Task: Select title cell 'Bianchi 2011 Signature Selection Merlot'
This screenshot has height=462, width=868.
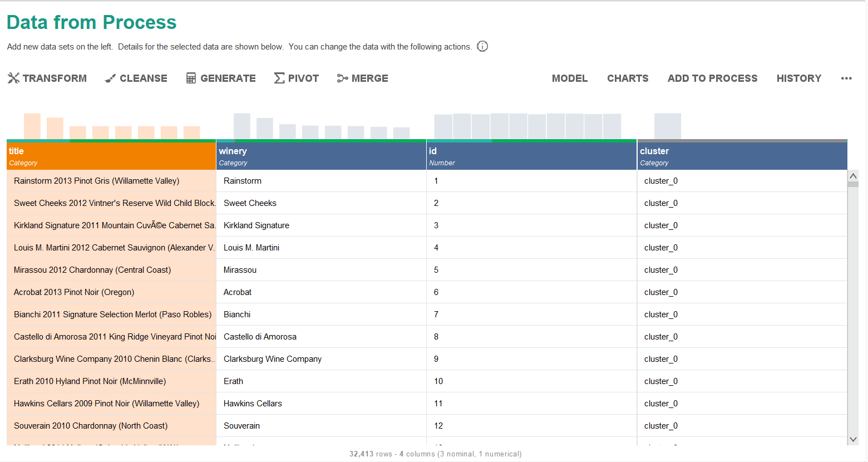Action: tap(111, 314)
